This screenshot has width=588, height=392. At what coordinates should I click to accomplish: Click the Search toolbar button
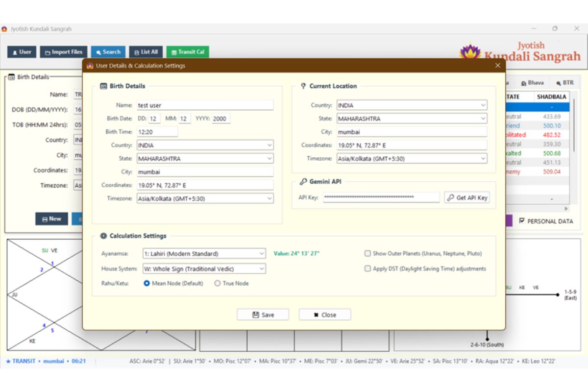[108, 52]
